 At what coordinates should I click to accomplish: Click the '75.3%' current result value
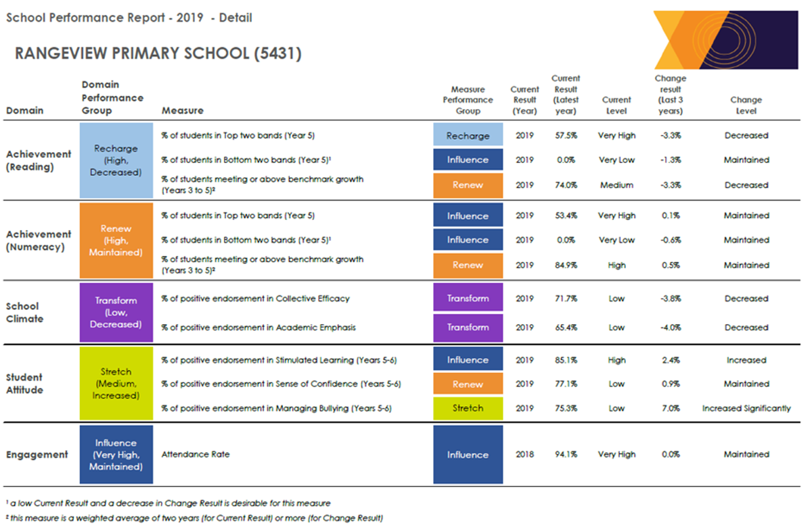point(566,408)
